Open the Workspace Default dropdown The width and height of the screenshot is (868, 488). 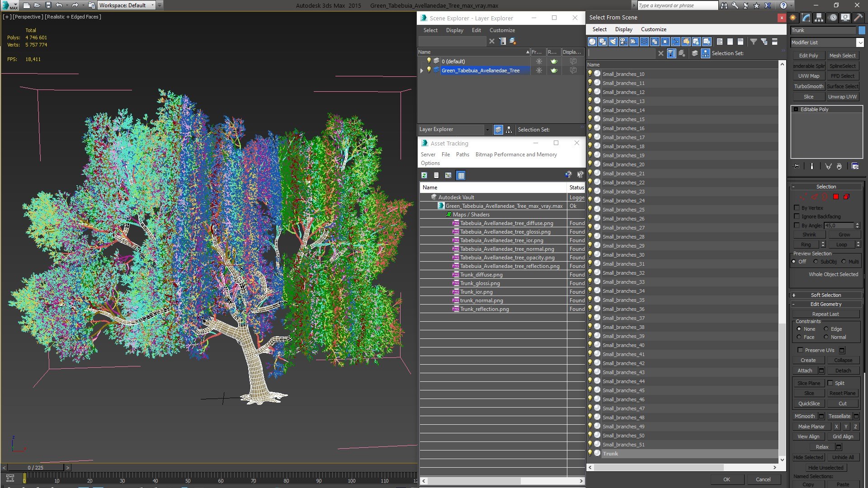pos(127,5)
